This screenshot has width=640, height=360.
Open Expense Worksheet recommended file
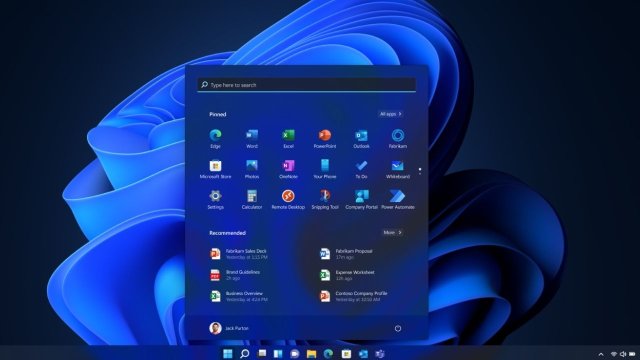point(347,275)
